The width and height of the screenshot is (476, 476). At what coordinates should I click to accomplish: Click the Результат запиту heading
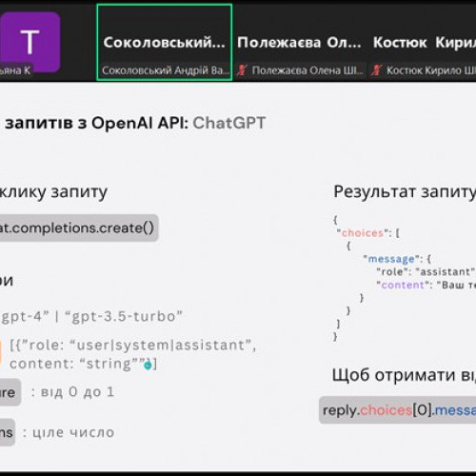[x=405, y=191]
